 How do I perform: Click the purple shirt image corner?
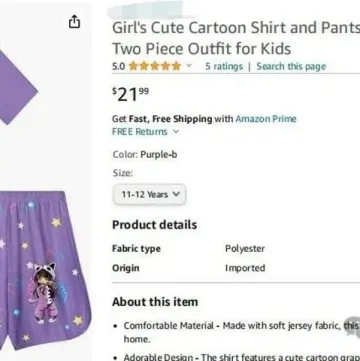point(17,87)
